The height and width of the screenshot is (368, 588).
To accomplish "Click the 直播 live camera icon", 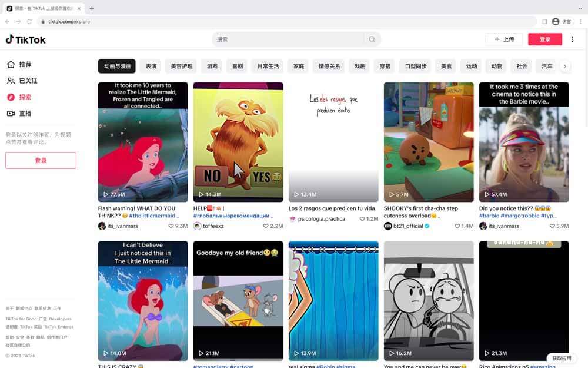I will click(11, 114).
